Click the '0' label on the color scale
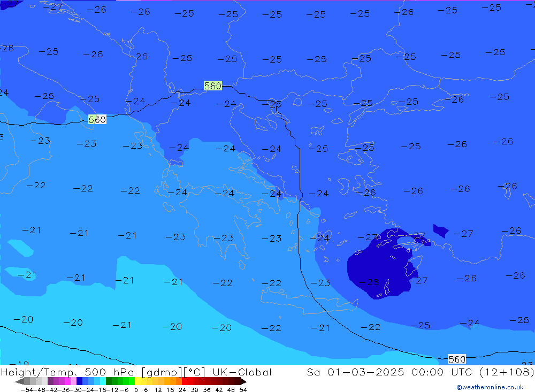535x392 pixels. point(136,390)
